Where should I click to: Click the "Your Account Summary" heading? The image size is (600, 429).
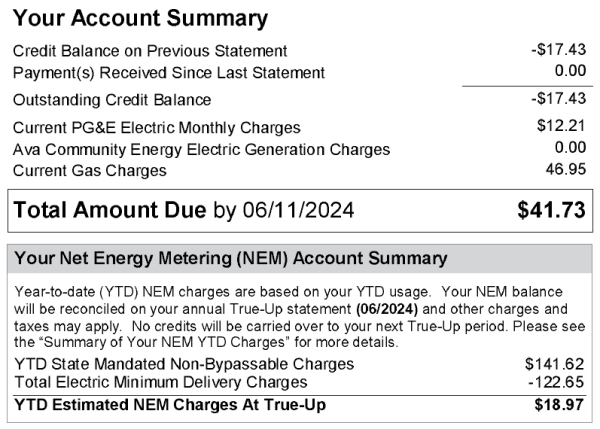[x=141, y=18]
